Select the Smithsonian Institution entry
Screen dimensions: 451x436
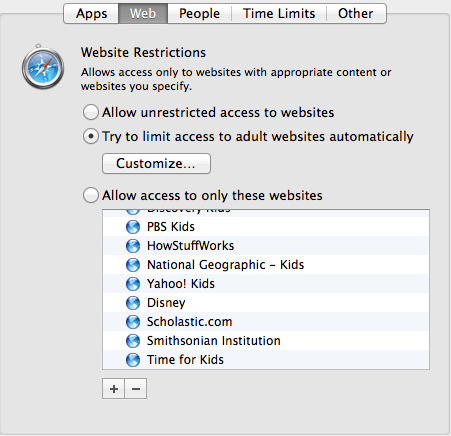tap(266, 341)
